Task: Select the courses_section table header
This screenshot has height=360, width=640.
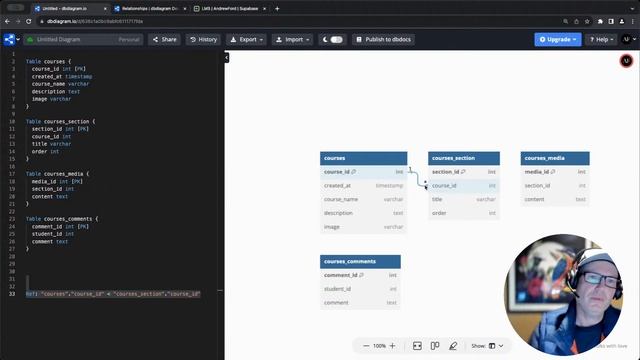Action: click(x=464, y=158)
